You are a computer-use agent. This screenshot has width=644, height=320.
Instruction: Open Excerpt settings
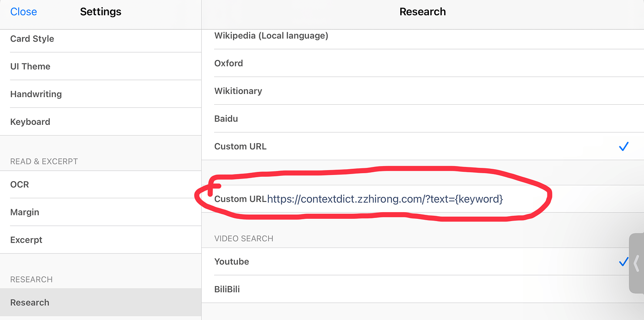tap(101, 240)
